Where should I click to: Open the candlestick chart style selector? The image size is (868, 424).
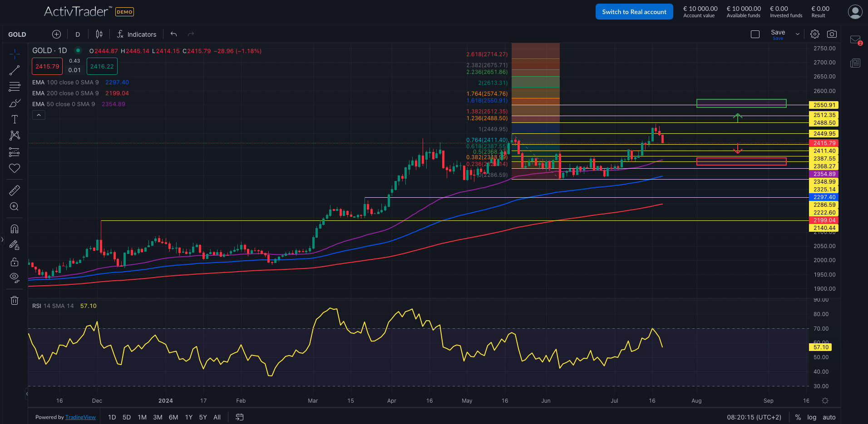tap(99, 34)
